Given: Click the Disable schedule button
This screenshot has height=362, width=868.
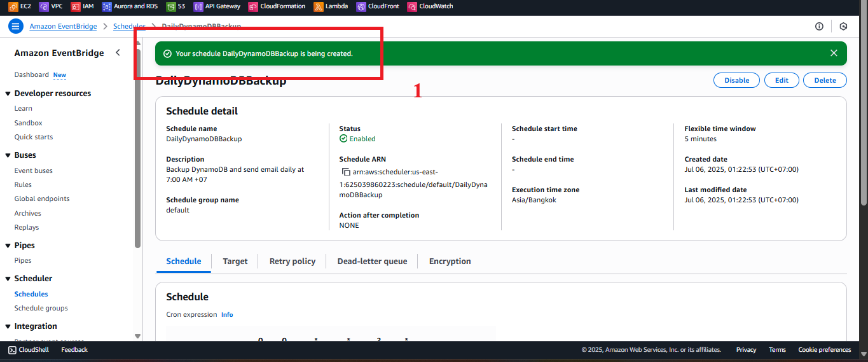Looking at the screenshot, I should point(737,80).
